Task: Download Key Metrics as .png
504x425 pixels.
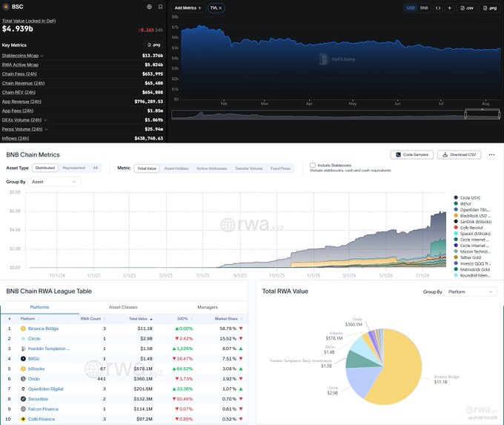Action: coord(153,45)
